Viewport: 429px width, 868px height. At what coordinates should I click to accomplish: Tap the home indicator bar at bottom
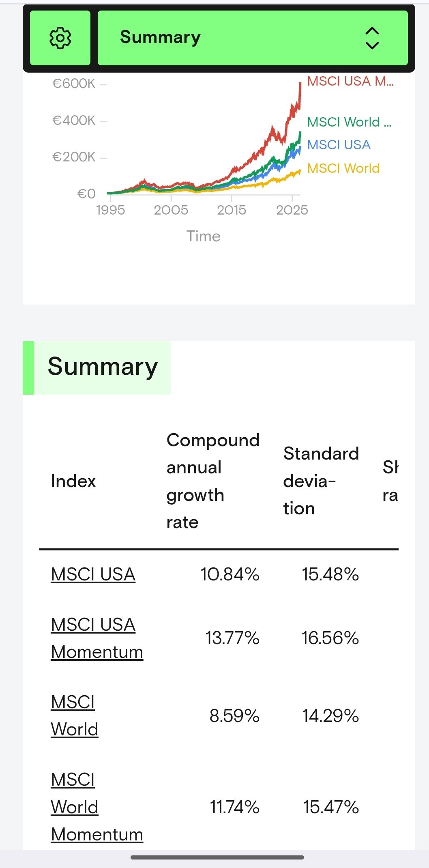coord(217,857)
